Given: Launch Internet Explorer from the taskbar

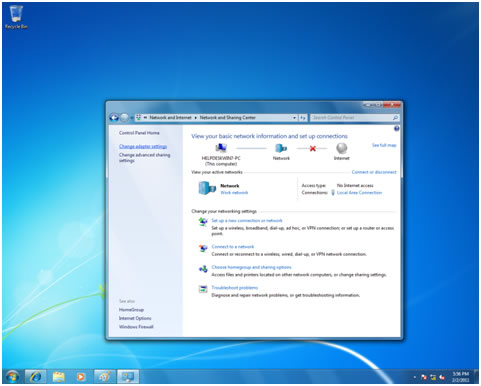Looking at the screenshot, I should point(35,377).
